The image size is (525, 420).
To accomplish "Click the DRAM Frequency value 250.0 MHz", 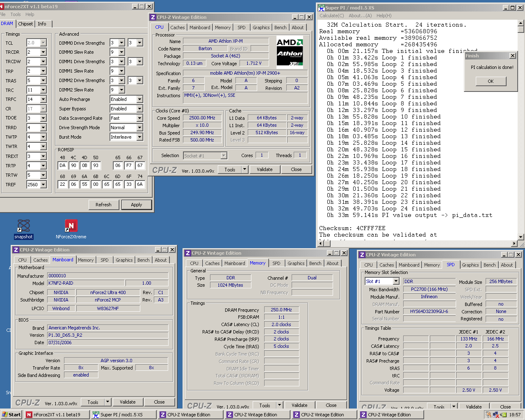I will click(281, 310).
